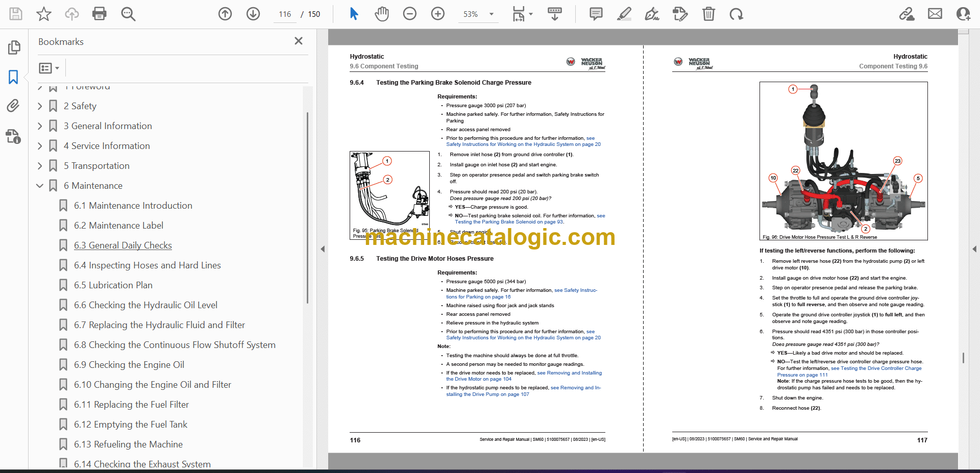Expand the 4 Service Information bookmark
This screenshot has height=473, width=980.
40,146
